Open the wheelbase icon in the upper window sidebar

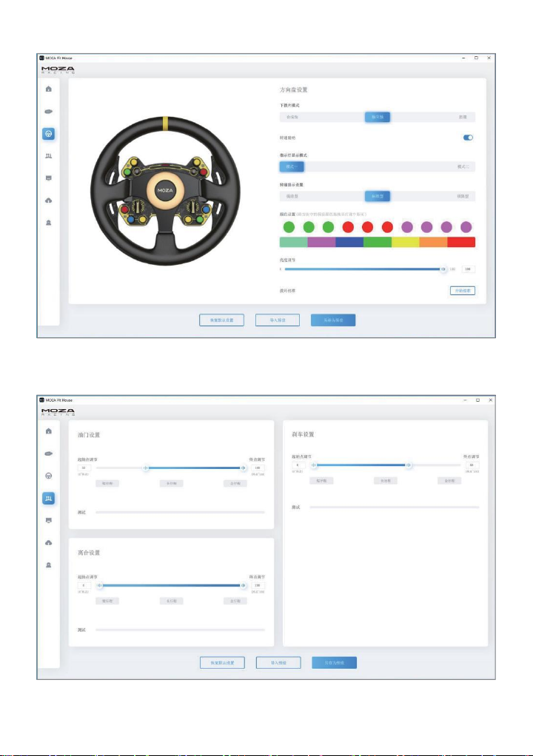tap(49, 112)
